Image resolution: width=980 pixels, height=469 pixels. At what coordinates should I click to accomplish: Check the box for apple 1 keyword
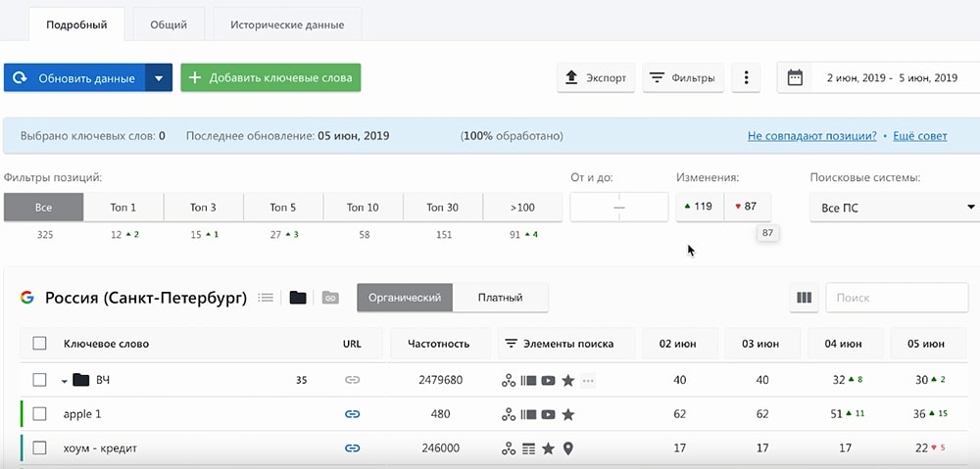[x=39, y=414]
